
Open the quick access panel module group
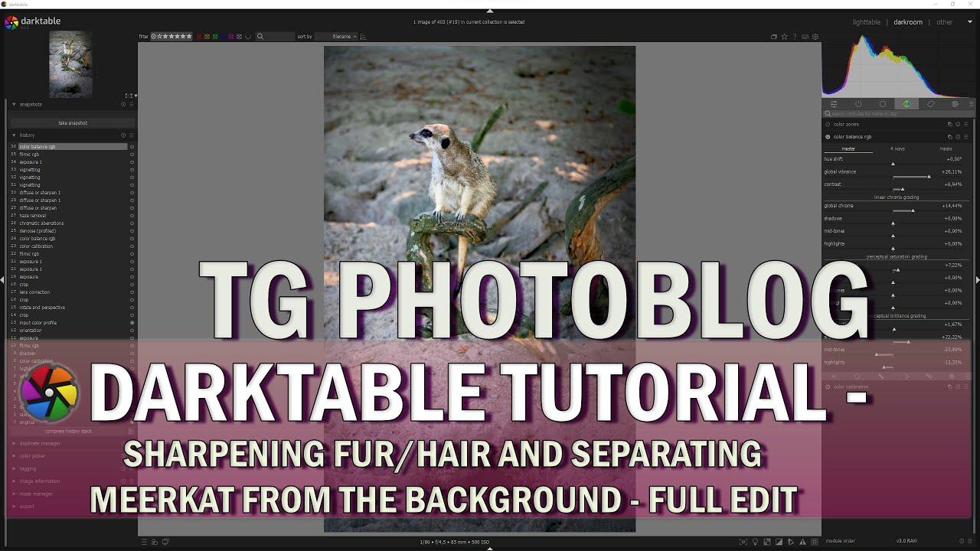click(834, 104)
